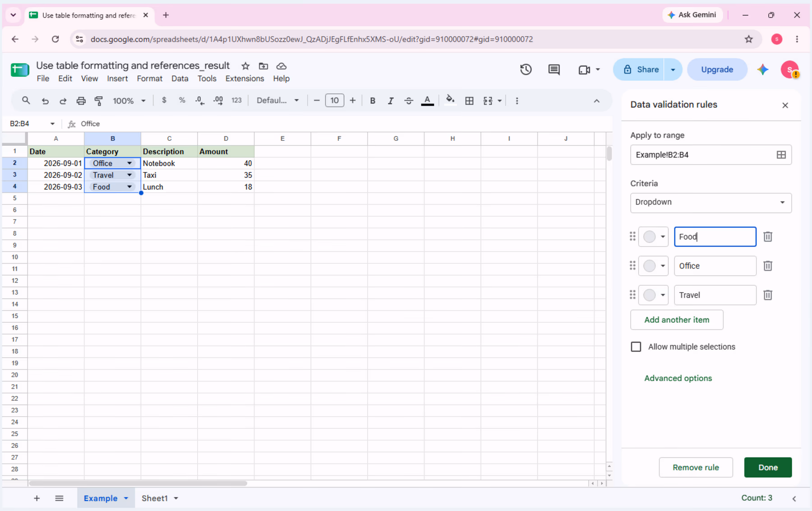Enable Allow multiple selections checkbox
The width and height of the screenshot is (812, 511).
coord(636,347)
